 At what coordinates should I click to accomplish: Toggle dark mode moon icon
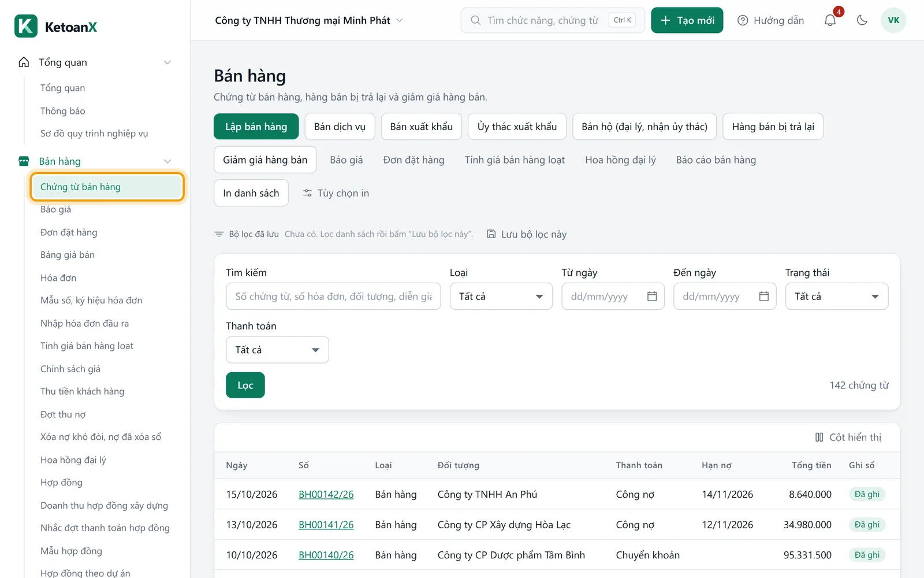click(862, 20)
